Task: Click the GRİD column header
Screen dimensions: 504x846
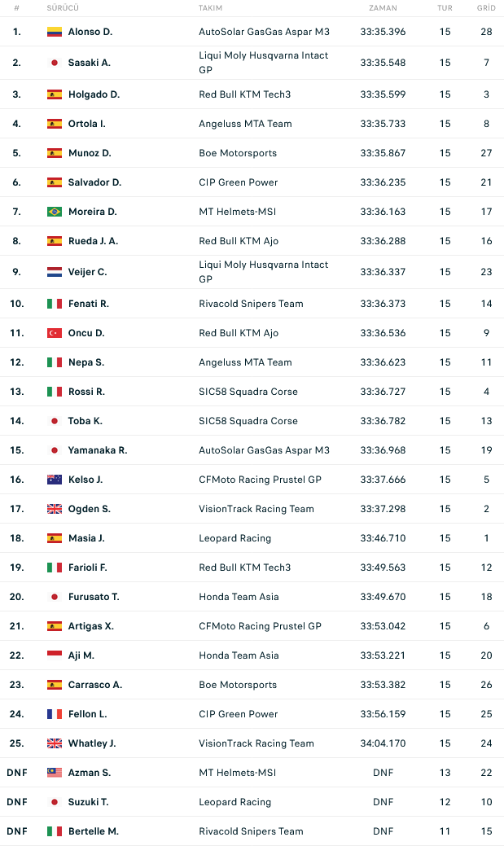Action: pos(486,8)
